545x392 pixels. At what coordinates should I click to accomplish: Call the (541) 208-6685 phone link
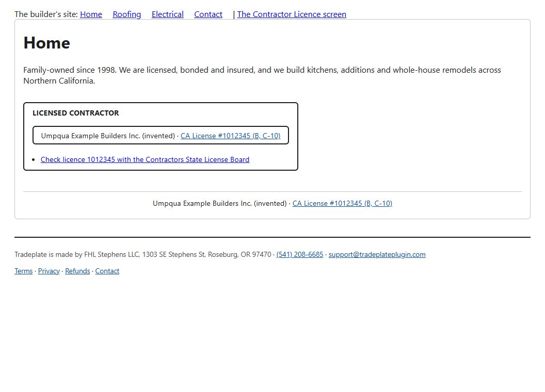tap(300, 254)
